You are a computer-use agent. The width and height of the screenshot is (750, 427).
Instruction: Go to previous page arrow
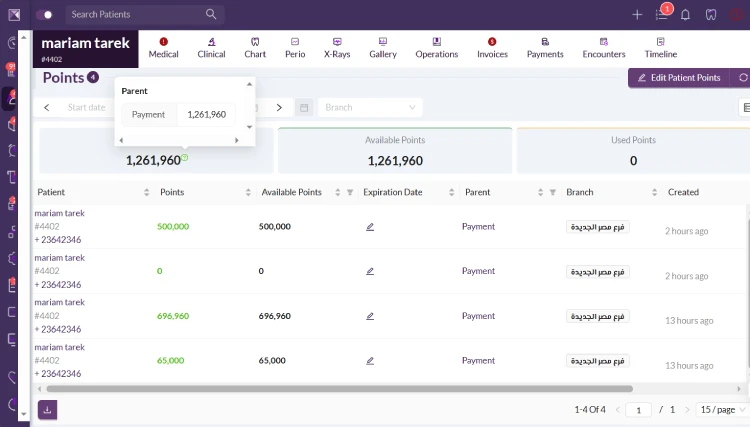(618, 410)
